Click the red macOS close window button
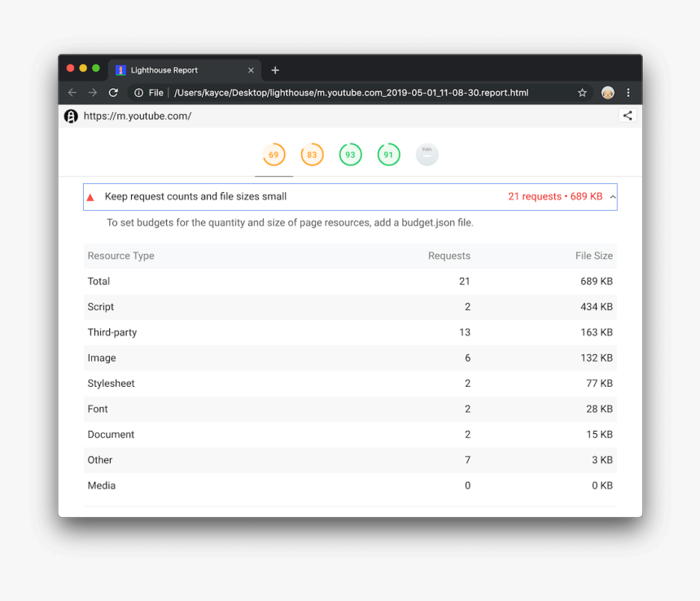The width and height of the screenshot is (700, 601). [x=70, y=68]
